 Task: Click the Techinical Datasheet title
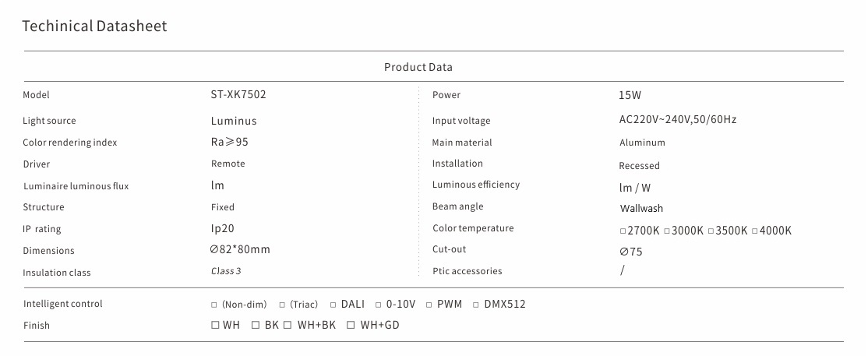94,26
